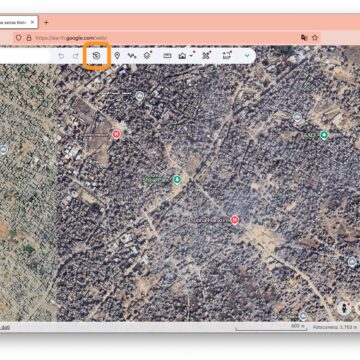The image size is (360, 360).
Task: Click the padlock site security icon
Action: 29,38
